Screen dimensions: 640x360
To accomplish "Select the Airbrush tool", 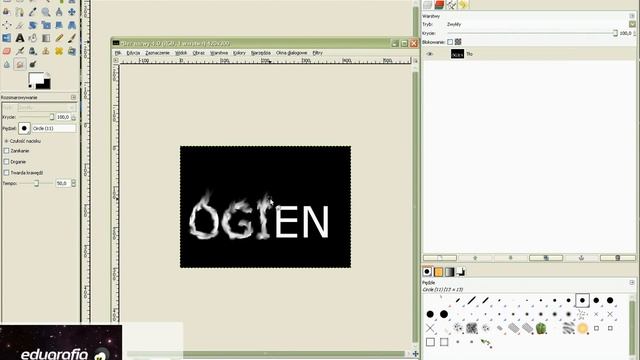I will (x=20, y=51).
